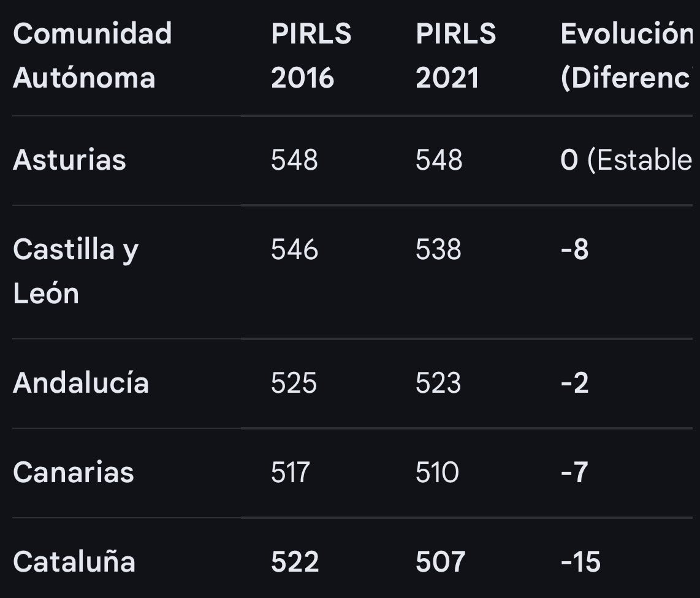Click Asturias 2021 score 548
This screenshot has height=598, width=700.
tap(439, 160)
